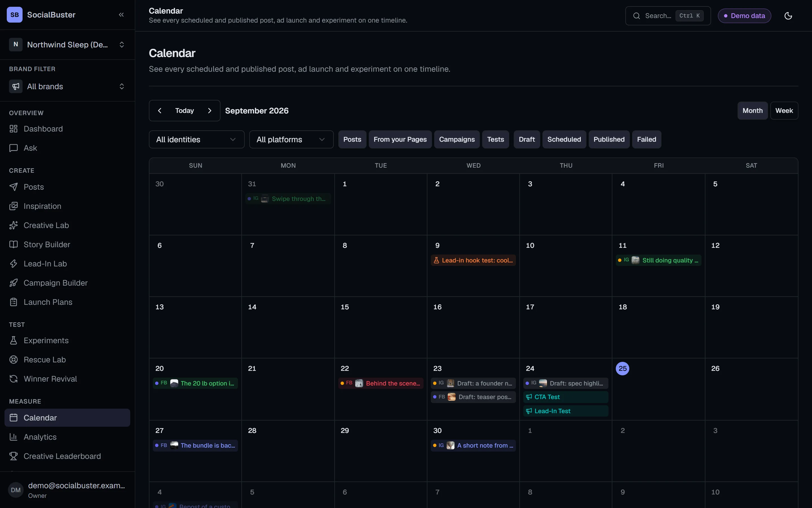Click the search magnifier icon
The image size is (812, 508).
pyautogui.click(x=636, y=16)
